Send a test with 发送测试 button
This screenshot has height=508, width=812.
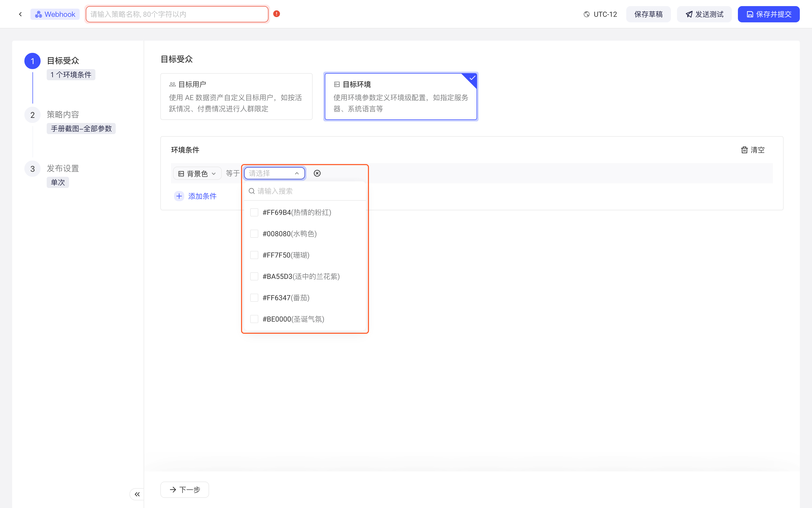coord(704,14)
